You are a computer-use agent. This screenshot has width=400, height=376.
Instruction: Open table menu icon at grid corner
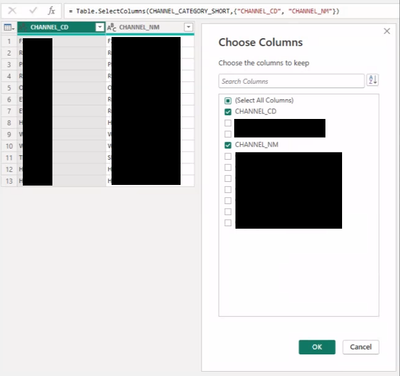(x=9, y=28)
